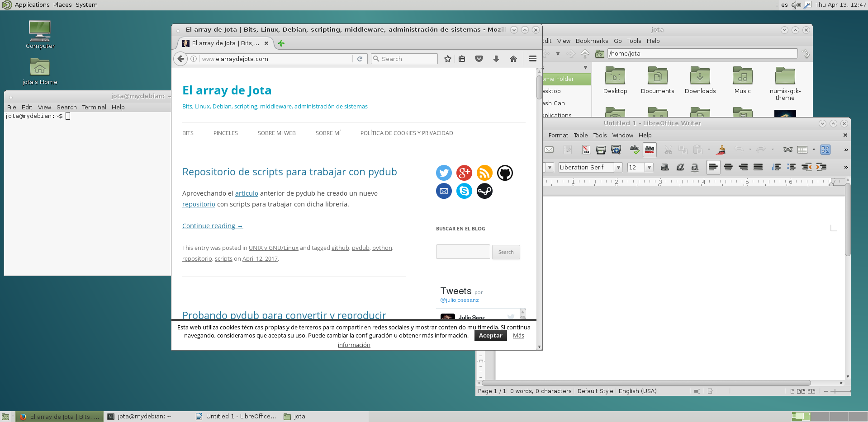Open the RSS feed icon

tap(484, 173)
